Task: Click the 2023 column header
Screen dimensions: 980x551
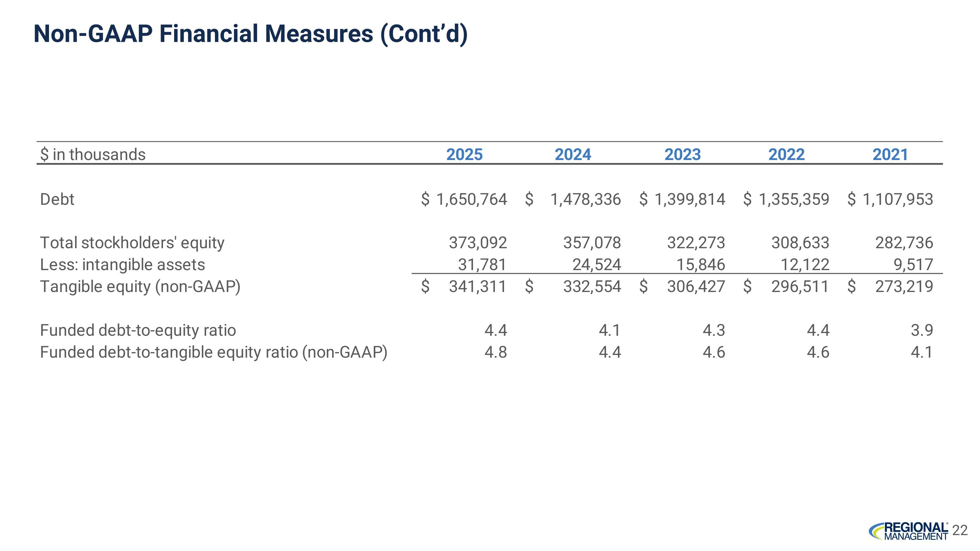Action: click(x=682, y=154)
